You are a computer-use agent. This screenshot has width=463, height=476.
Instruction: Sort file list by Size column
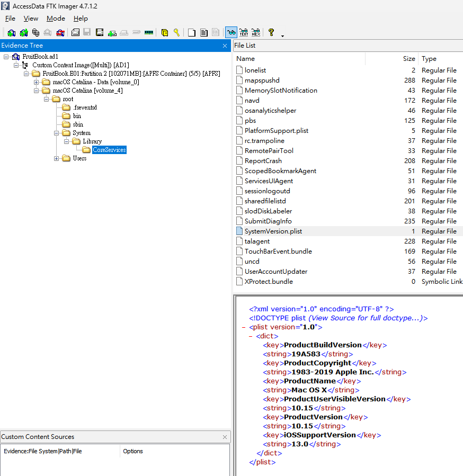(391, 59)
